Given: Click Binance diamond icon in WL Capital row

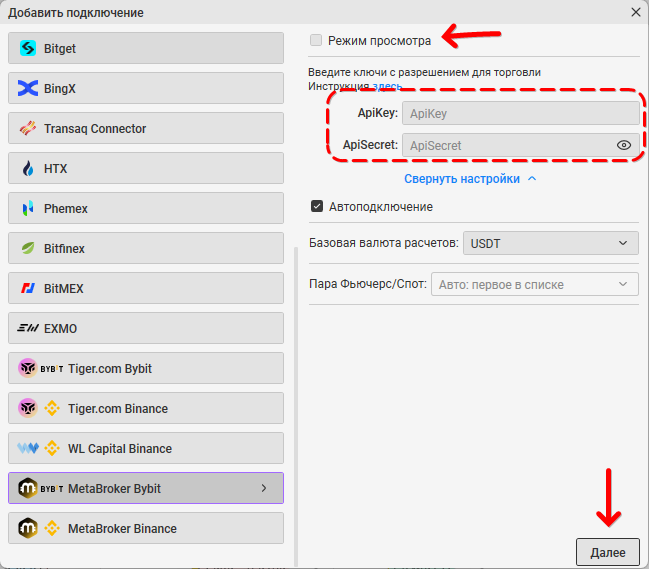Looking at the screenshot, I should click(52, 448).
